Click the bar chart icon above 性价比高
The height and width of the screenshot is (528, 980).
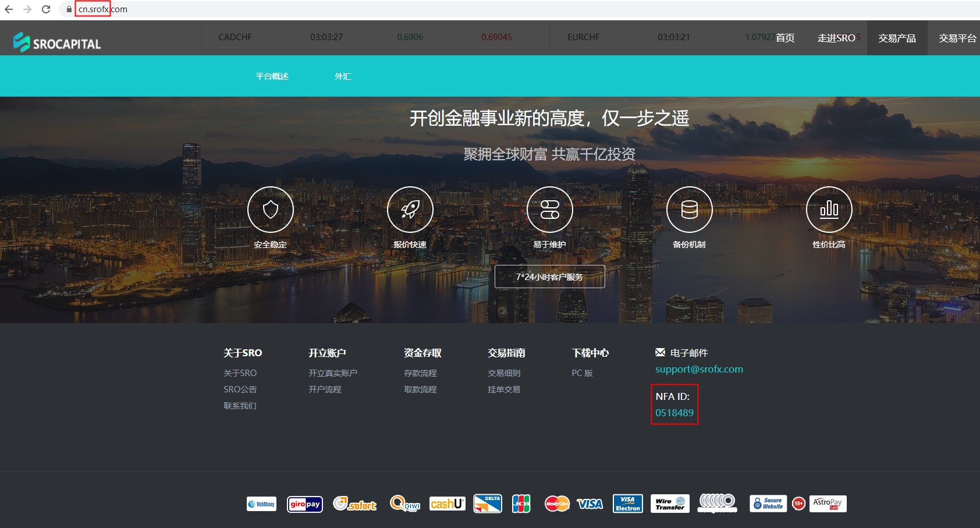coord(829,210)
